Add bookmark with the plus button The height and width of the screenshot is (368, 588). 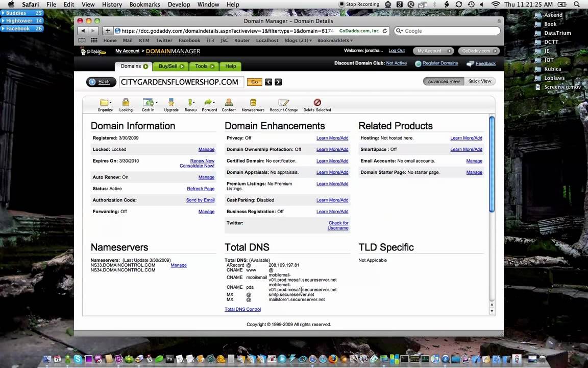[108, 31]
